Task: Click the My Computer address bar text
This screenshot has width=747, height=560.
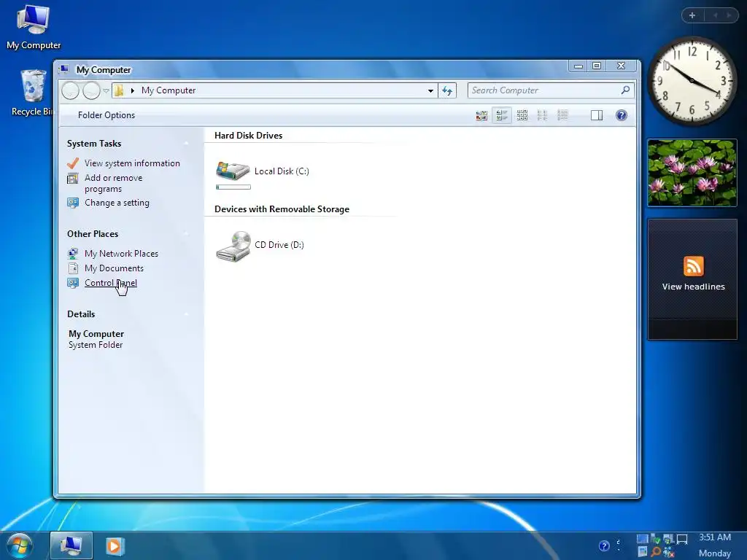Action: pos(169,90)
